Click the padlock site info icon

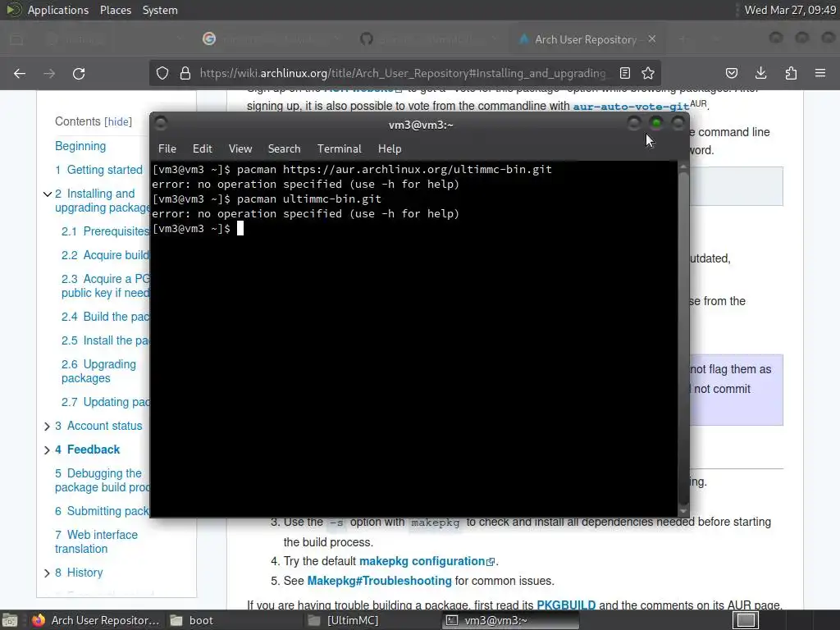pos(185,73)
